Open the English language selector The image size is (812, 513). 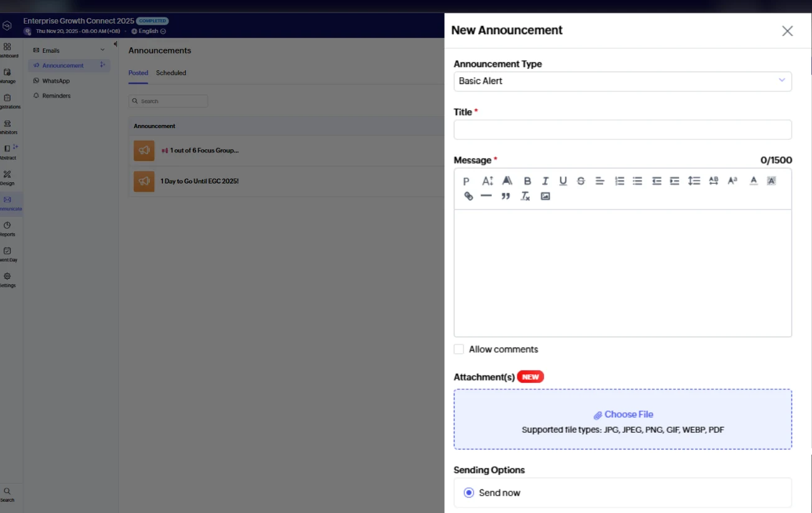point(149,31)
